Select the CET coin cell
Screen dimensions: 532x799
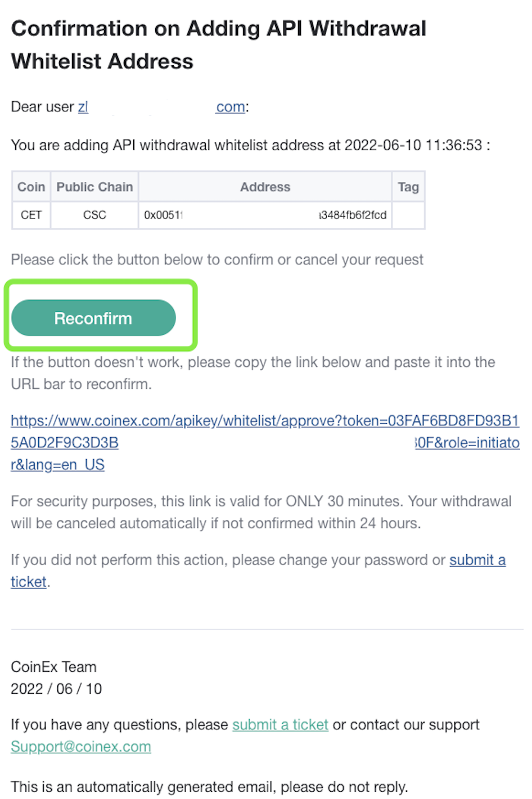tap(31, 215)
